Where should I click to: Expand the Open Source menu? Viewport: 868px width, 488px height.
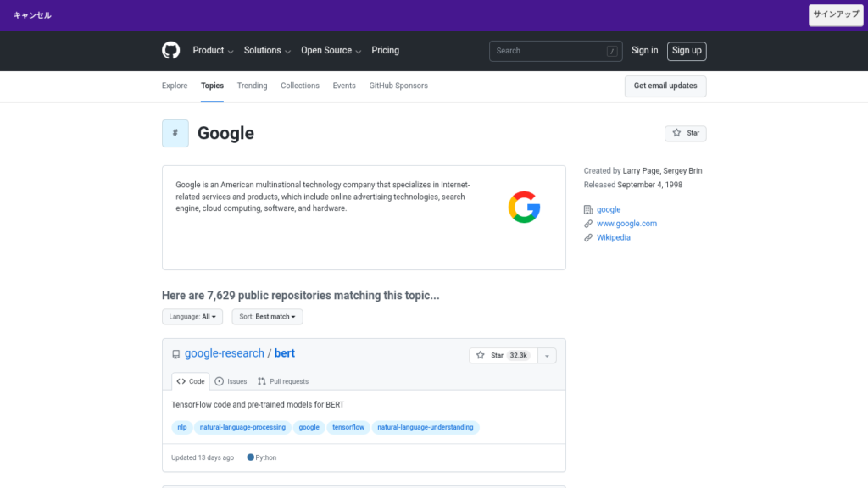pos(331,51)
